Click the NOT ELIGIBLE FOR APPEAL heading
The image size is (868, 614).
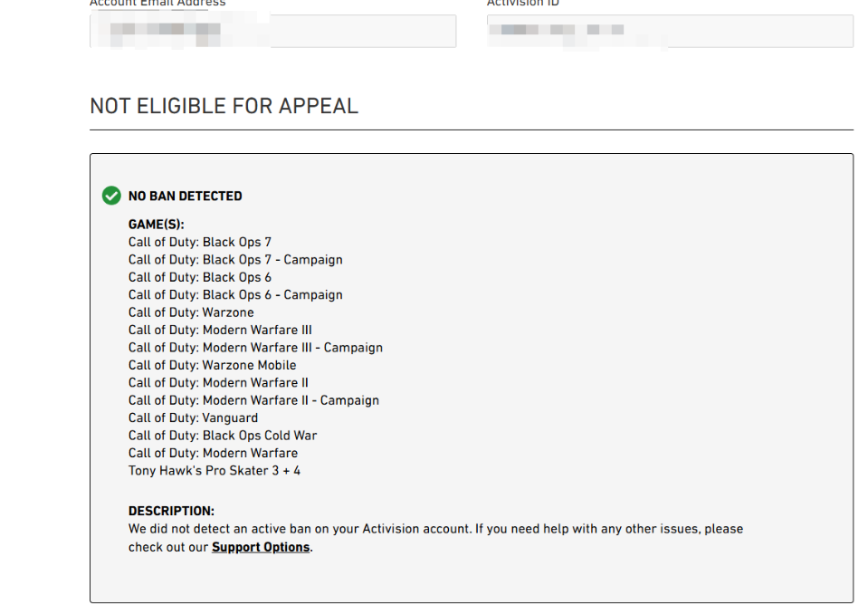(224, 106)
